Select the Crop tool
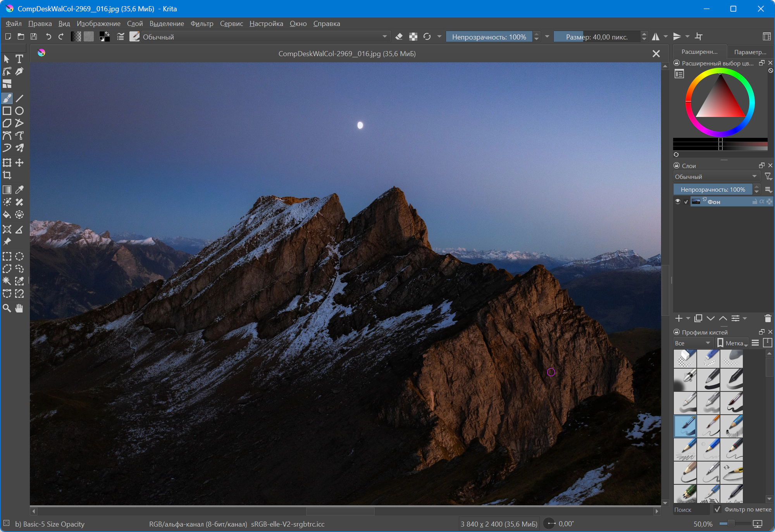775x532 pixels. click(x=7, y=175)
